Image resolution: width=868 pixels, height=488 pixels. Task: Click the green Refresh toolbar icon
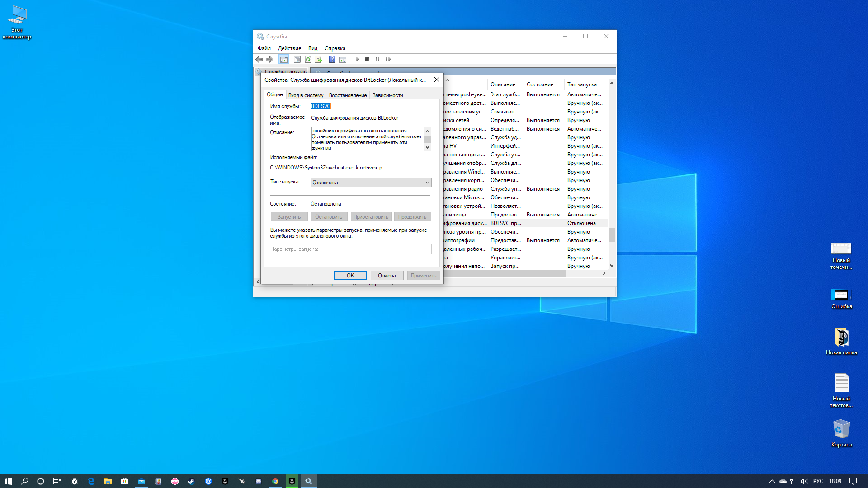point(308,59)
